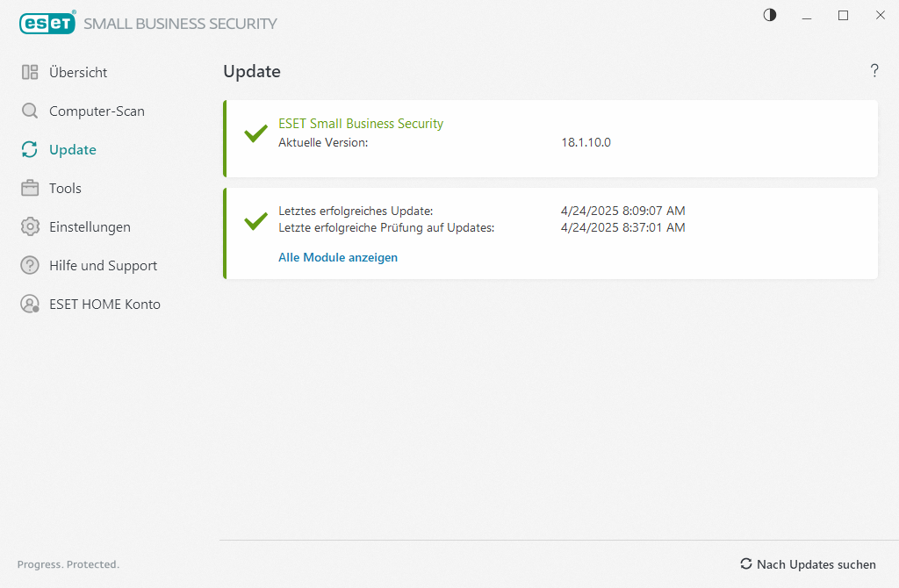The height and width of the screenshot is (588, 899).
Task: Click the Update refresh arrows icon
Action: (30, 150)
